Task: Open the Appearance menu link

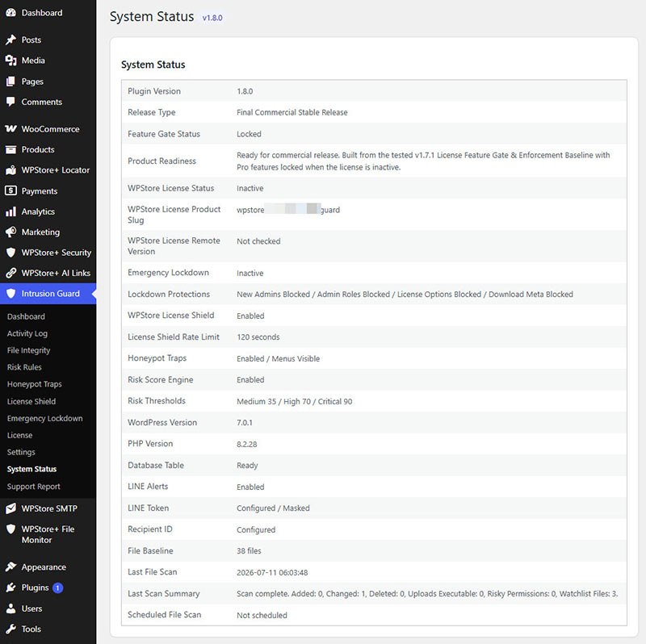Action: pyautogui.click(x=44, y=567)
